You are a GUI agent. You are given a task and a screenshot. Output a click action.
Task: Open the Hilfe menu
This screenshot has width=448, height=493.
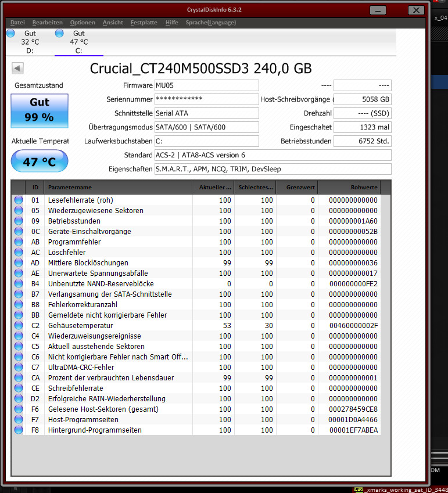coord(172,22)
